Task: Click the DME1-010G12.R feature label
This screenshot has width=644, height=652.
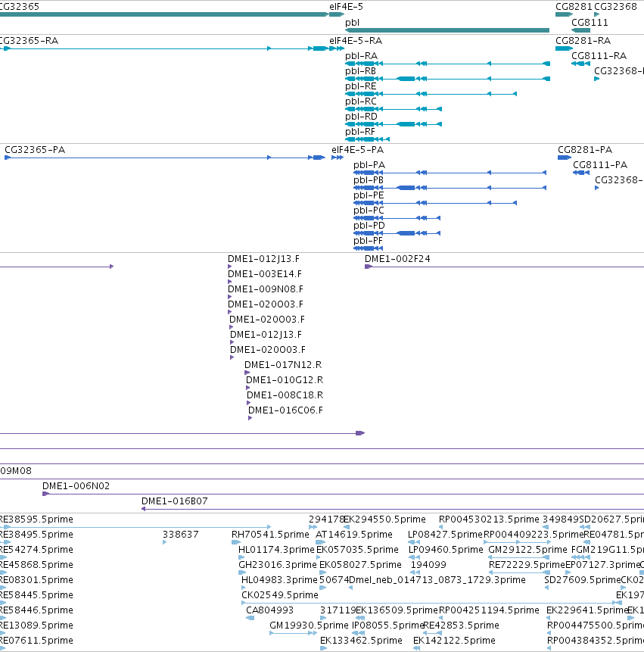Action: [x=285, y=380]
